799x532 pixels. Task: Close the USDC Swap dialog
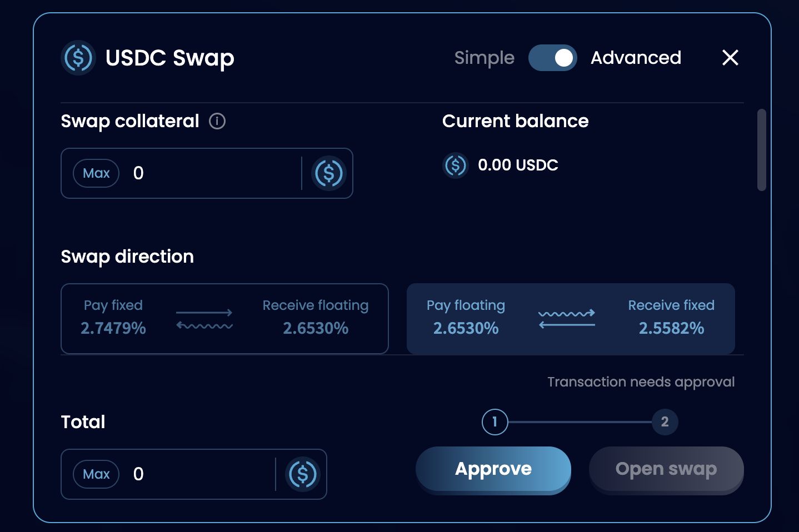[x=730, y=57]
